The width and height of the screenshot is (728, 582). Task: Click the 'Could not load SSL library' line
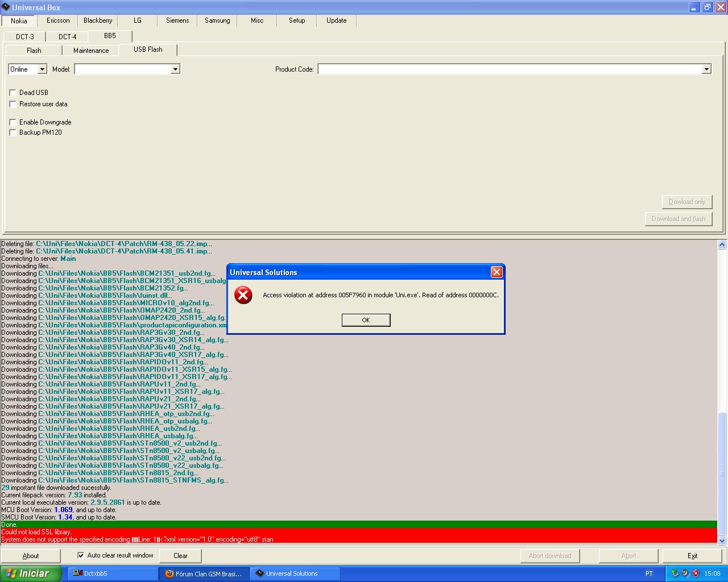point(359,532)
